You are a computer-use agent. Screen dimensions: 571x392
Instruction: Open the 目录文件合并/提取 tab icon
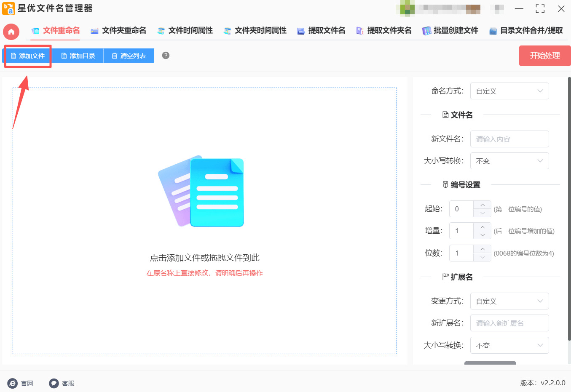click(x=493, y=31)
